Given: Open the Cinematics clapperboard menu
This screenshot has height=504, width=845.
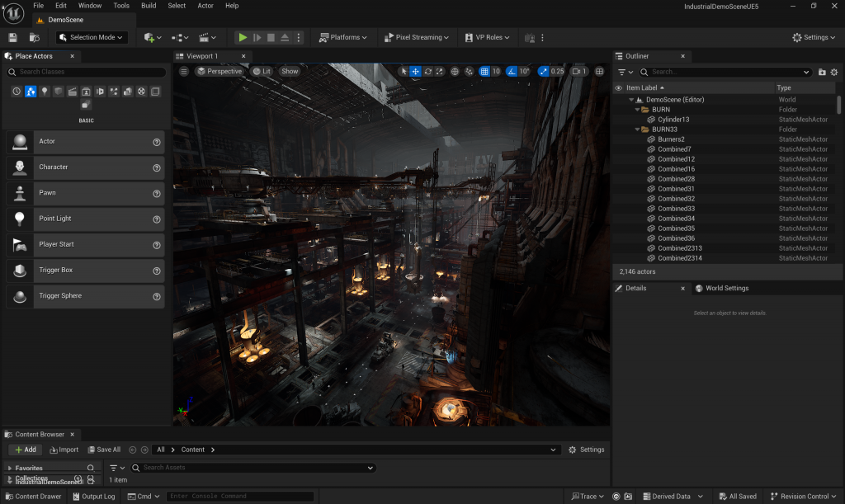Looking at the screenshot, I should click(207, 38).
